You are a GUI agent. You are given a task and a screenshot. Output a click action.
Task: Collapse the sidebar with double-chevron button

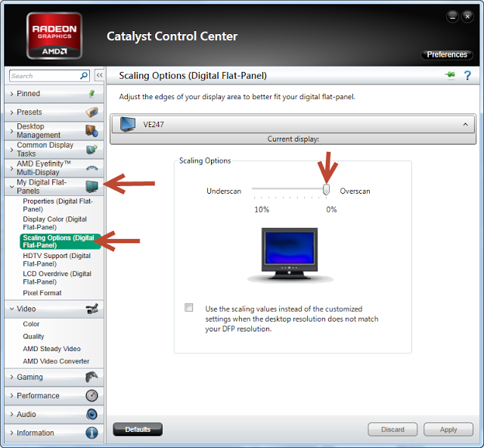tap(99, 75)
